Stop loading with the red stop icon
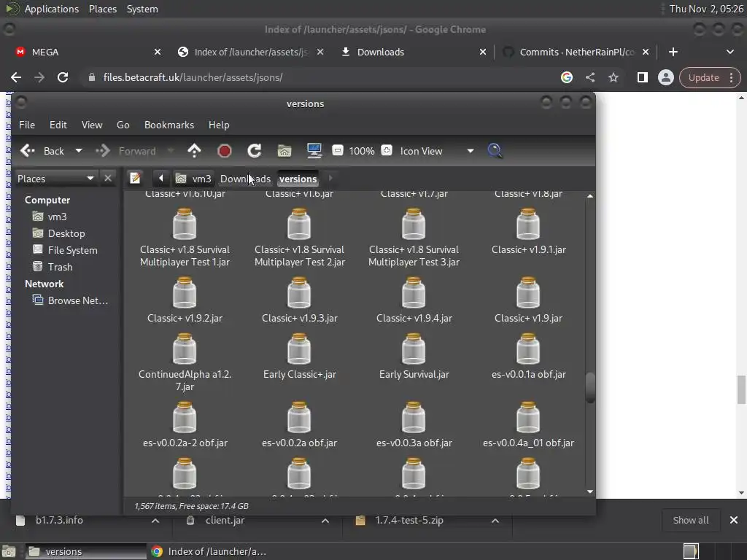This screenshot has width=747, height=560. 225,151
